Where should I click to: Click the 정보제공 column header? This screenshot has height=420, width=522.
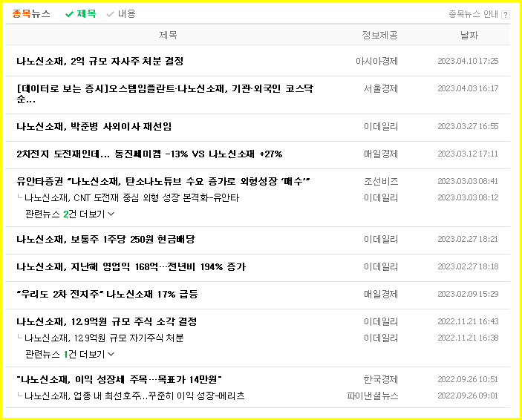point(379,35)
